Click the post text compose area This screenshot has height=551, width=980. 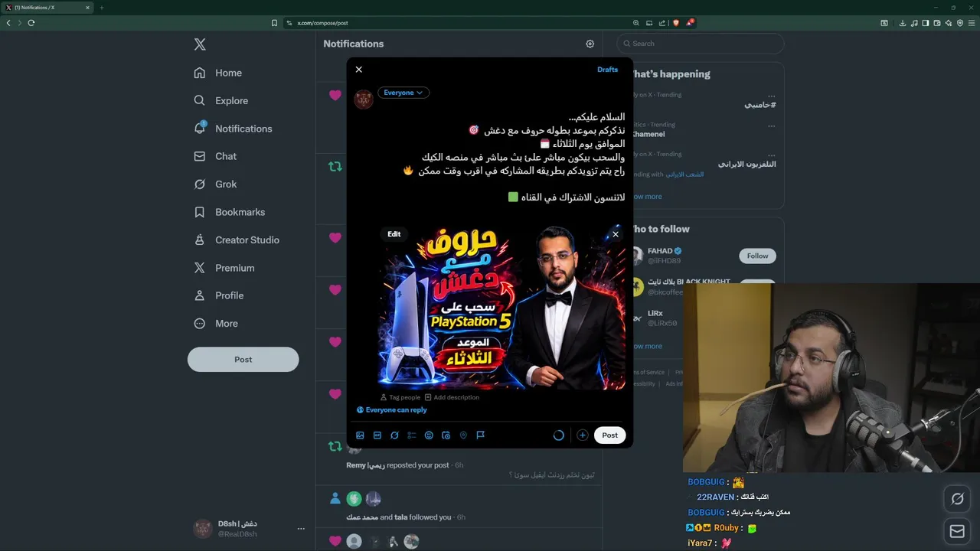click(501, 157)
